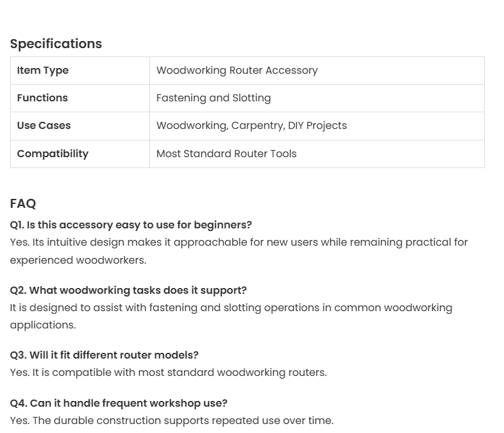The width and height of the screenshot is (504, 433).
Task: Click the answer line about slotting operations
Action: tap(231, 308)
